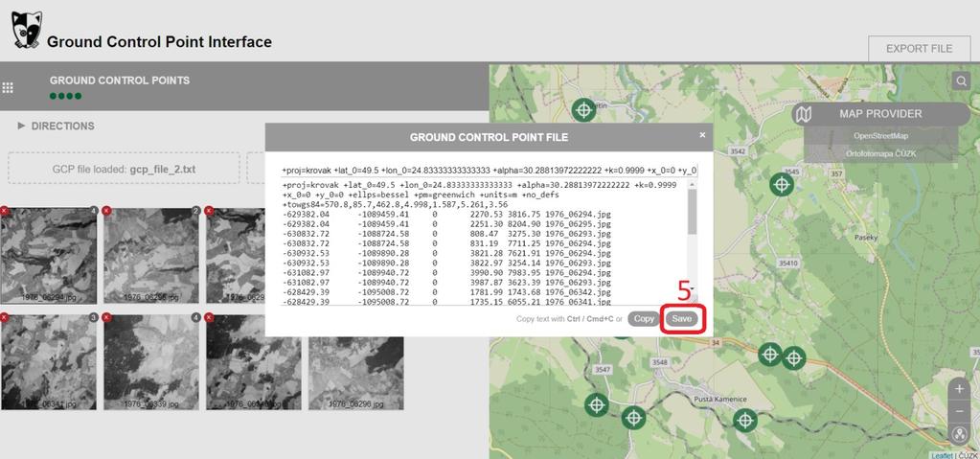This screenshot has height=459, width=980.
Task: Open thumbnail 1976_06339.jpg
Action: (x=151, y=361)
